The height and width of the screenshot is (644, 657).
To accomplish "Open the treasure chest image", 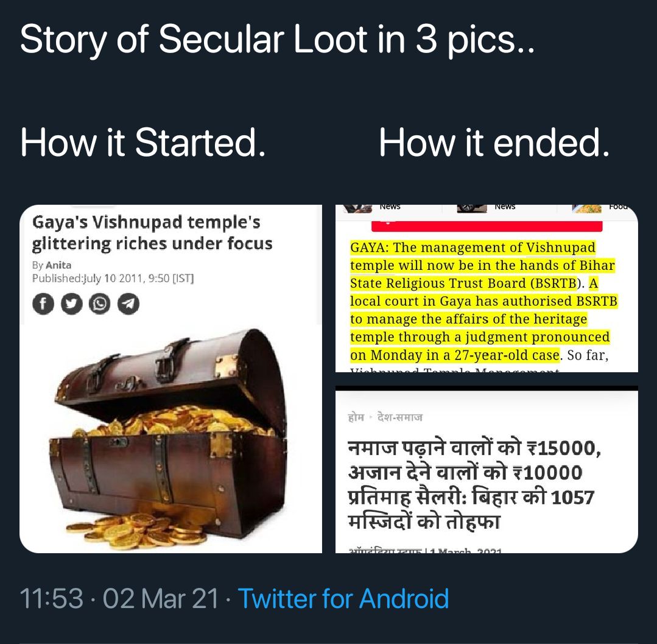I will [x=170, y=439].
